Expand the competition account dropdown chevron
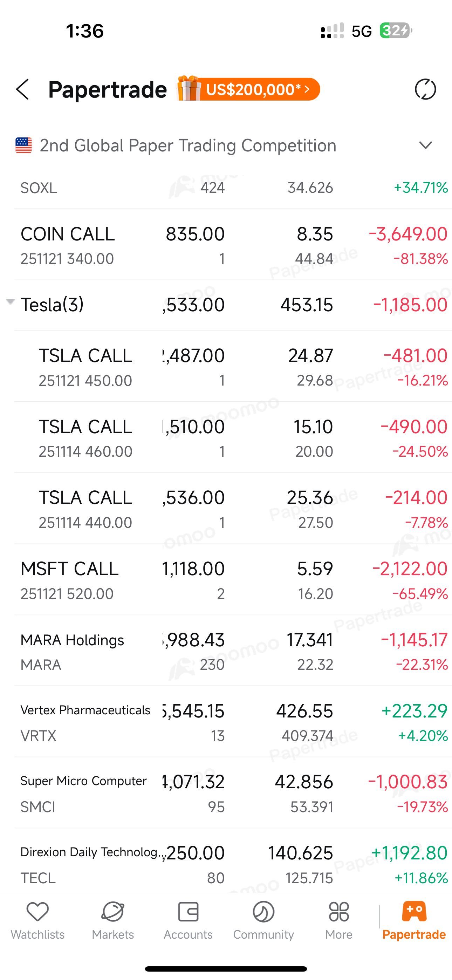Screen dimensions: 452x980 (425, 145)
